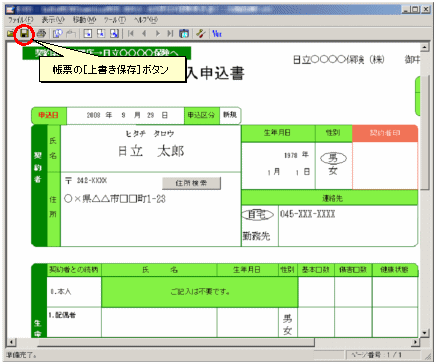Viewport: 436px width, 364px height.
Task: Click the 申込区分 label
Action: (x=201, y=115)
